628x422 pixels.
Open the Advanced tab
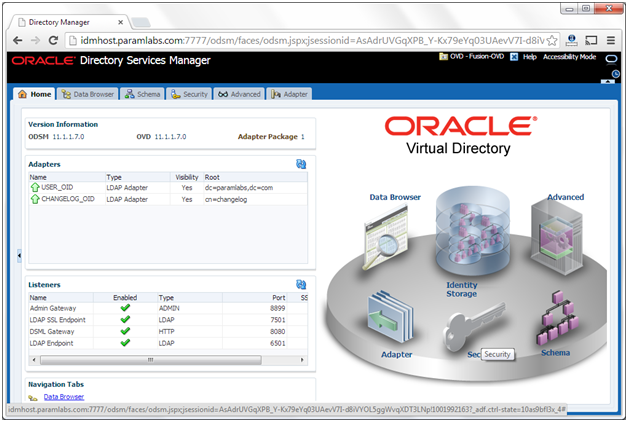click(239, 94)
